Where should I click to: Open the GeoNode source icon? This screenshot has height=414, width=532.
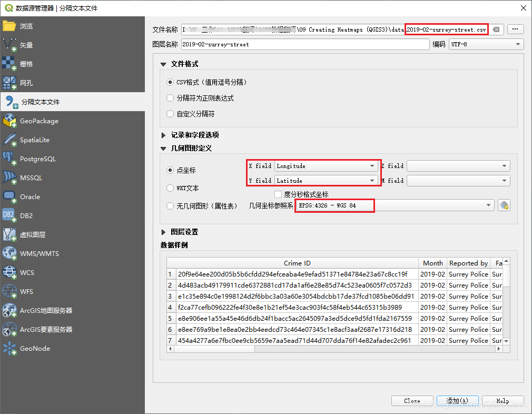tap(9, 349)
